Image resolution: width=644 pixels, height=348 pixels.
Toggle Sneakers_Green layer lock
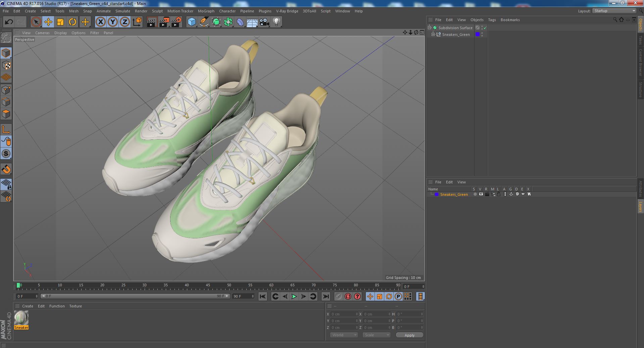[x=499, y=194]
